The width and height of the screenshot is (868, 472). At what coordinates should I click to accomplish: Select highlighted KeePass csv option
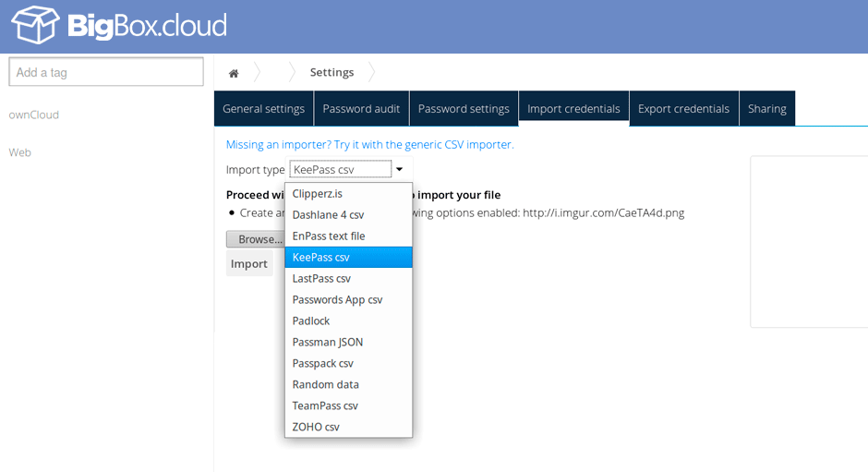tap(348, 257)
